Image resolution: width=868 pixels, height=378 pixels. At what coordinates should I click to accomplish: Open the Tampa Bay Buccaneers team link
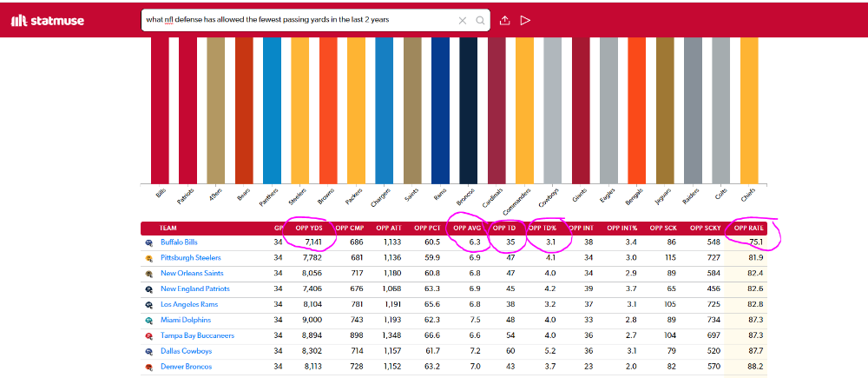tap(197, 335)
